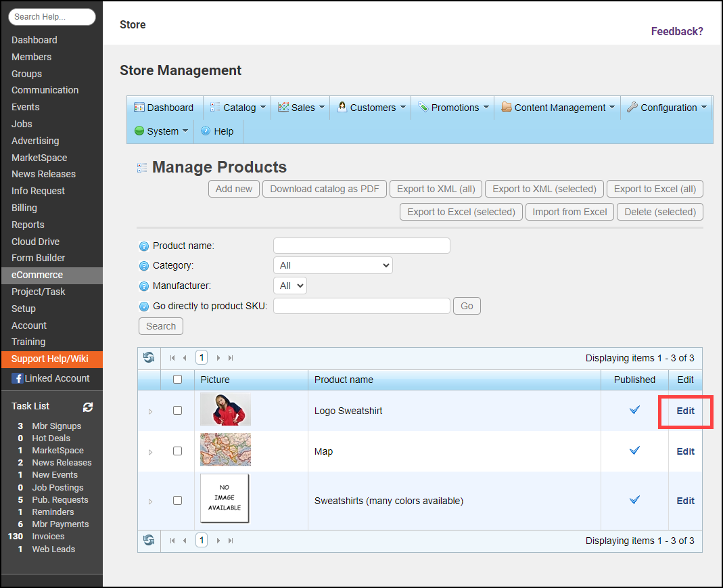Image resolution: width=723 pixels, height=588 pixels.
Task: Open the Category dropdown
Action: (x=333, y=265)
